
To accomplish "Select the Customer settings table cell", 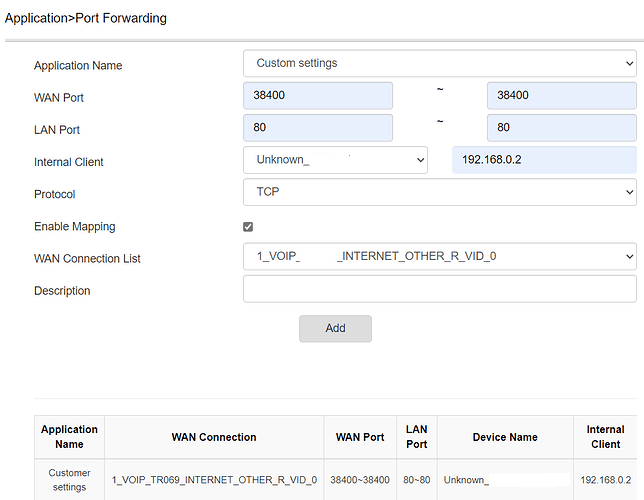I will 69,480.
